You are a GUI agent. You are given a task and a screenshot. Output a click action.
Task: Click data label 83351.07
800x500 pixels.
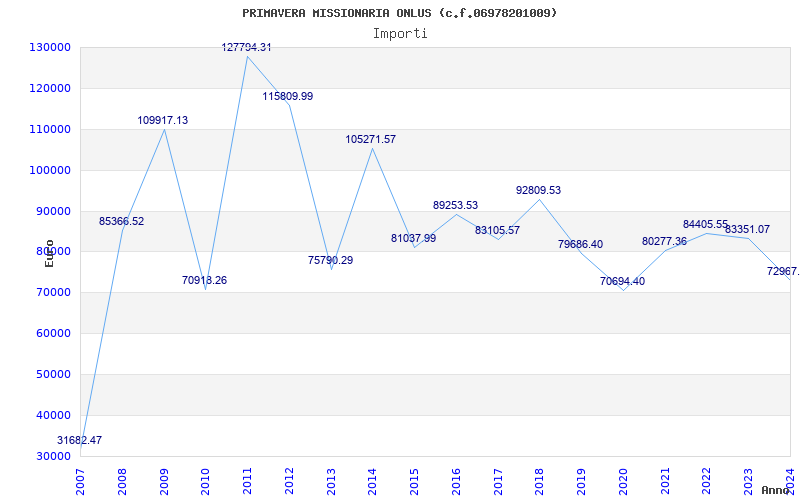coord(747,230)
